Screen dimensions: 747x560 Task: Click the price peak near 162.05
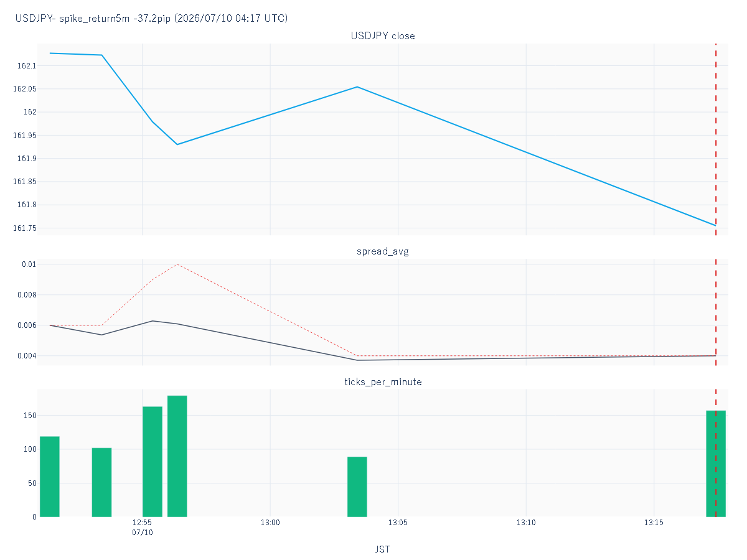coord(357,87)
